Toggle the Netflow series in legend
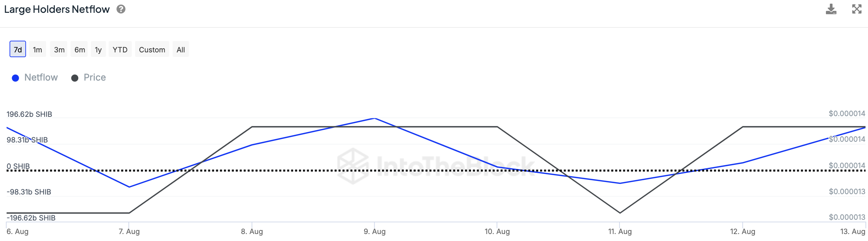Viewport: 868px width, 241px height. [x=41, y=78]
